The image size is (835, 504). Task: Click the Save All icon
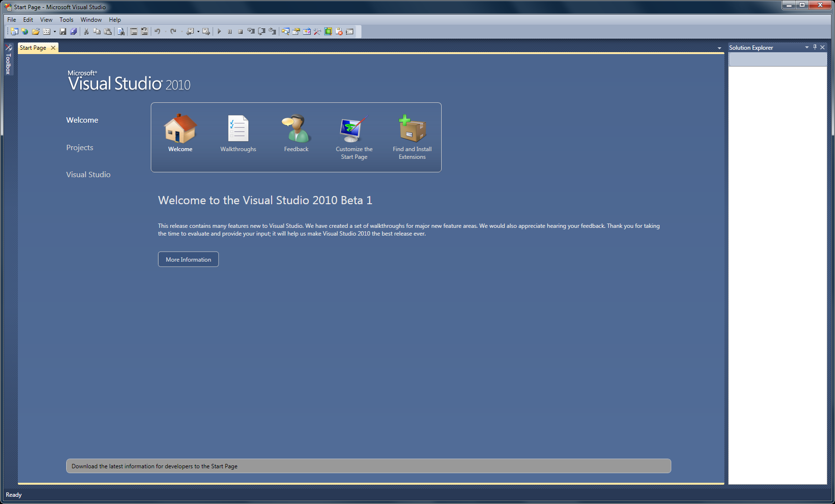(x=73, y=31)
